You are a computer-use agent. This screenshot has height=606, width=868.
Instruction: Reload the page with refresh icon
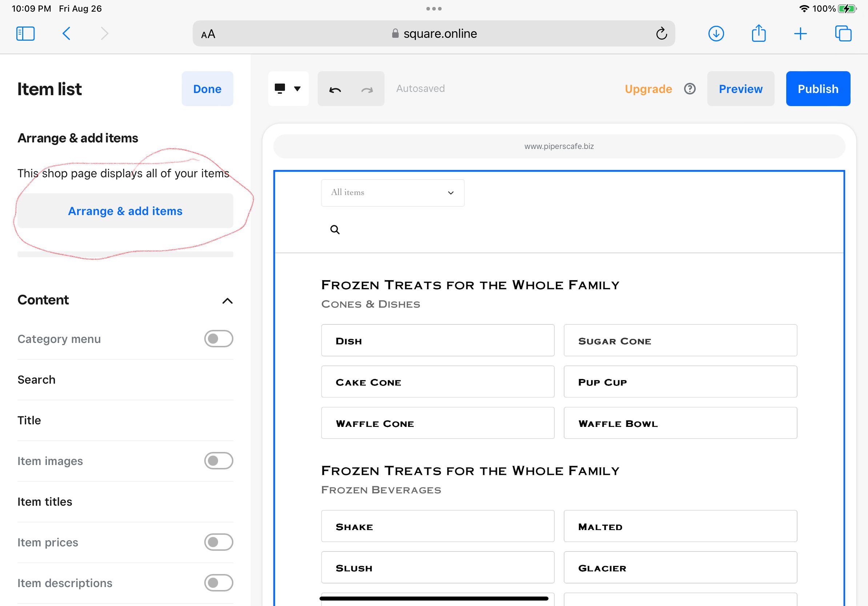point(661,34)
